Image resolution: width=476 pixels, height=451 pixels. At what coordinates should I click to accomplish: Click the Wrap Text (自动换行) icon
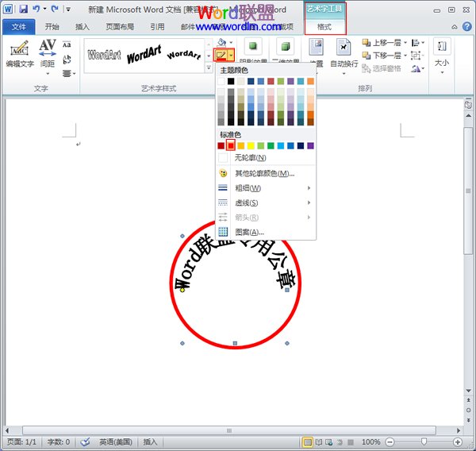tap(344, 48)
